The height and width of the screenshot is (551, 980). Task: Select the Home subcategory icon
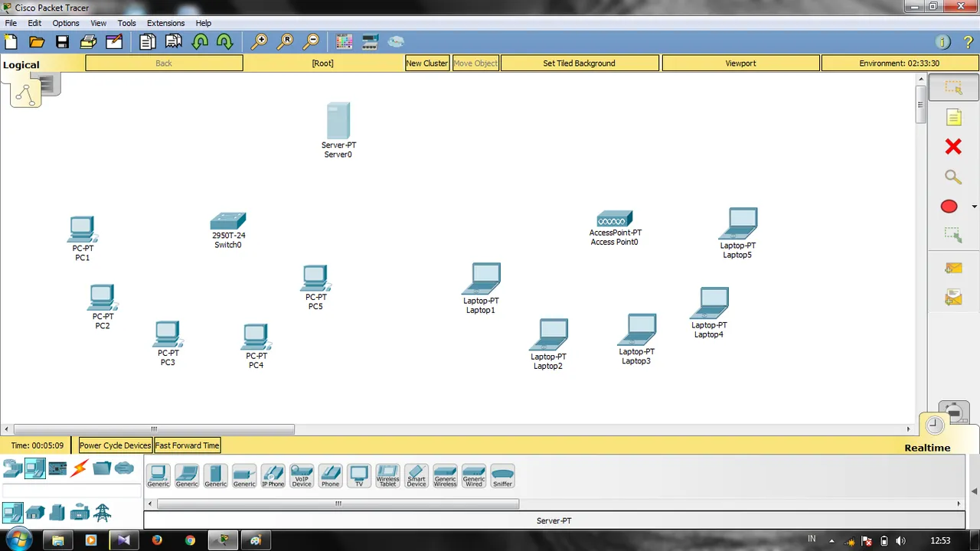(34, 513)
